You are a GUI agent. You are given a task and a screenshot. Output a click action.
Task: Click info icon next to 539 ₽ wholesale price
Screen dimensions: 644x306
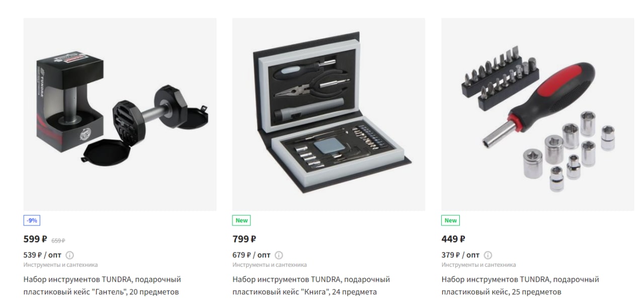(x=70, y=255)
